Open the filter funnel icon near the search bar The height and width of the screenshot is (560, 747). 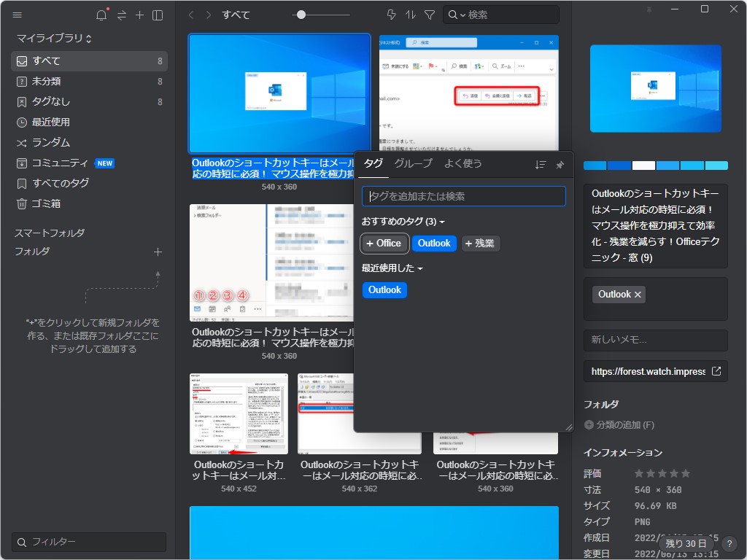[x=428, y=15]
